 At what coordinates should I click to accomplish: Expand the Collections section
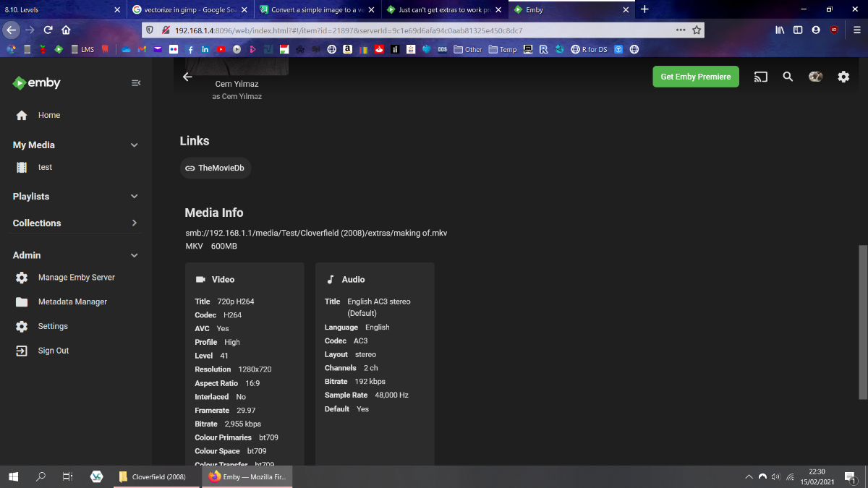coord(134,223)
